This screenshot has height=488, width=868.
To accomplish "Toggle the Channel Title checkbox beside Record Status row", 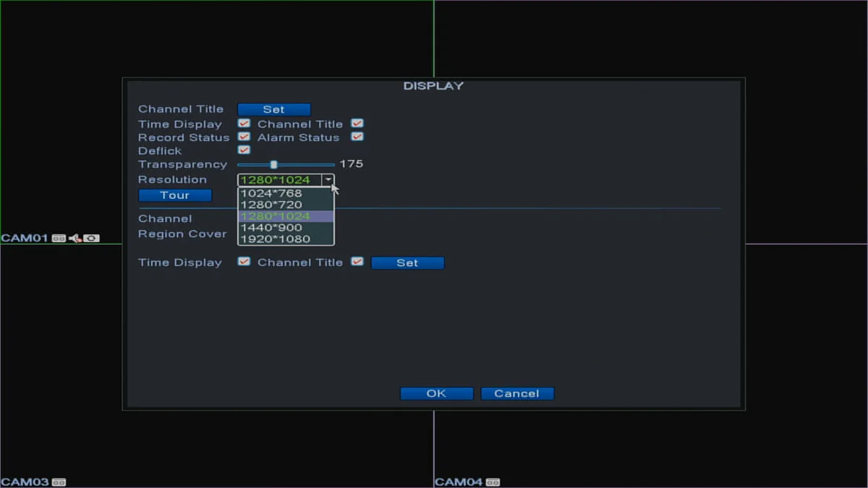I will 357,124.
